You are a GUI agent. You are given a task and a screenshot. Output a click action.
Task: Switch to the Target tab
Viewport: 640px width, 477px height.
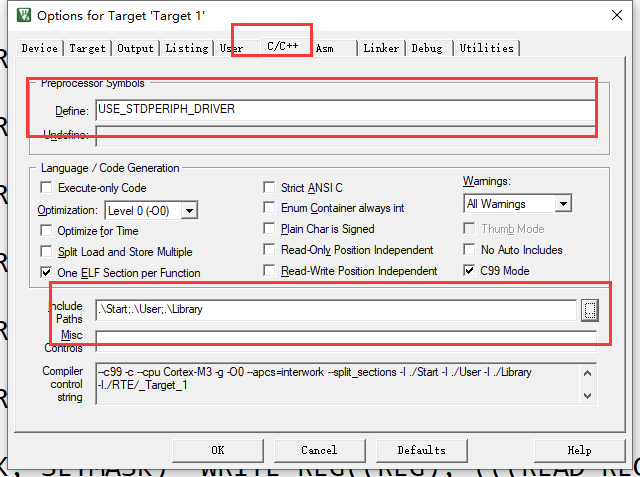(87, 48)
